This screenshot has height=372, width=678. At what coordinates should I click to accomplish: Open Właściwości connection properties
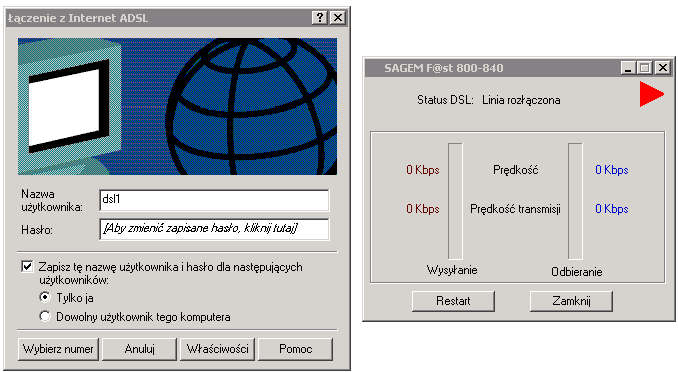[217, 349]
